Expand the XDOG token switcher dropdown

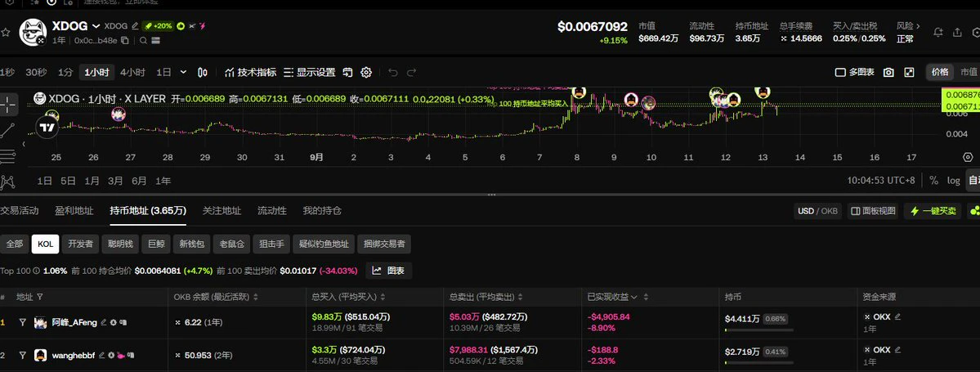[x=96, y=26]
